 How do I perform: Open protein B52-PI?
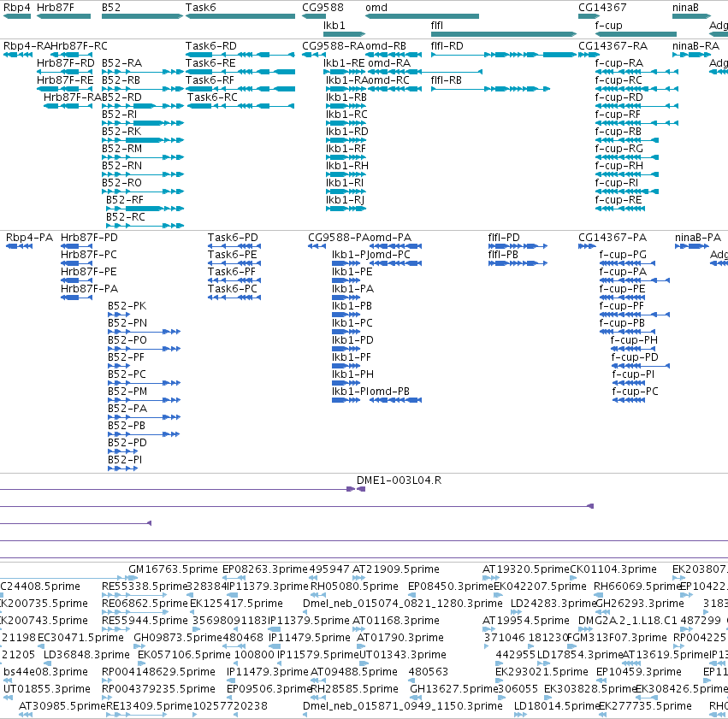coord(122,469)
